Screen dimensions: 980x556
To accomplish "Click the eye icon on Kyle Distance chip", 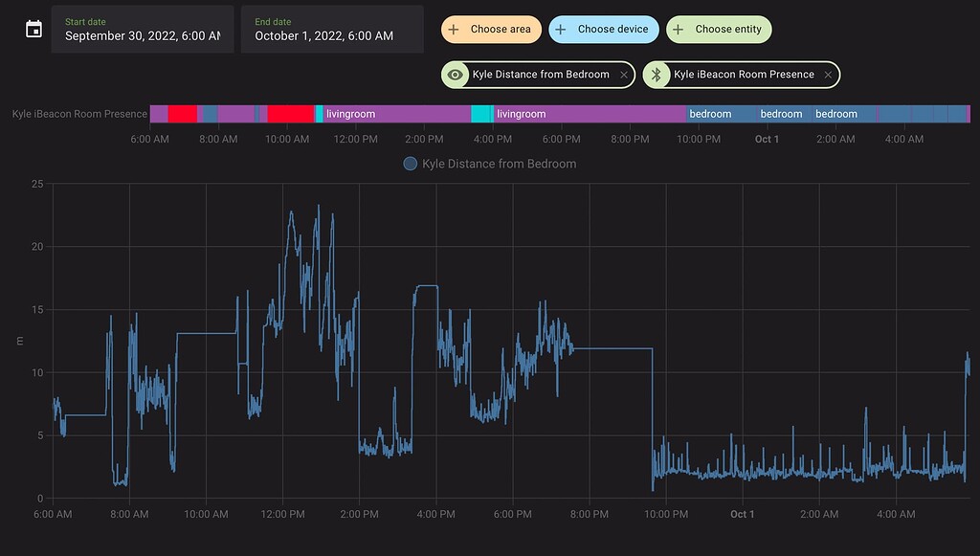I will (x=456, y=75).
